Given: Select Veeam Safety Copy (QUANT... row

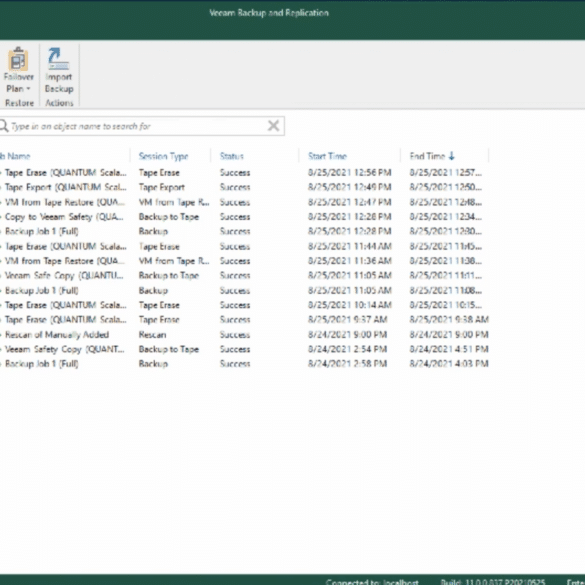Looking at the screenshot, I should (x=244, y=349).
